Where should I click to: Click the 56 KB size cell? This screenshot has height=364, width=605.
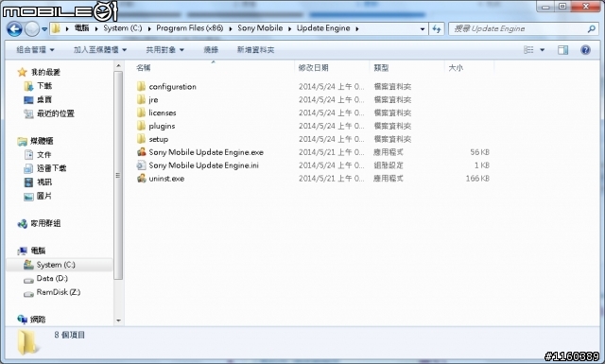point(479,152)
